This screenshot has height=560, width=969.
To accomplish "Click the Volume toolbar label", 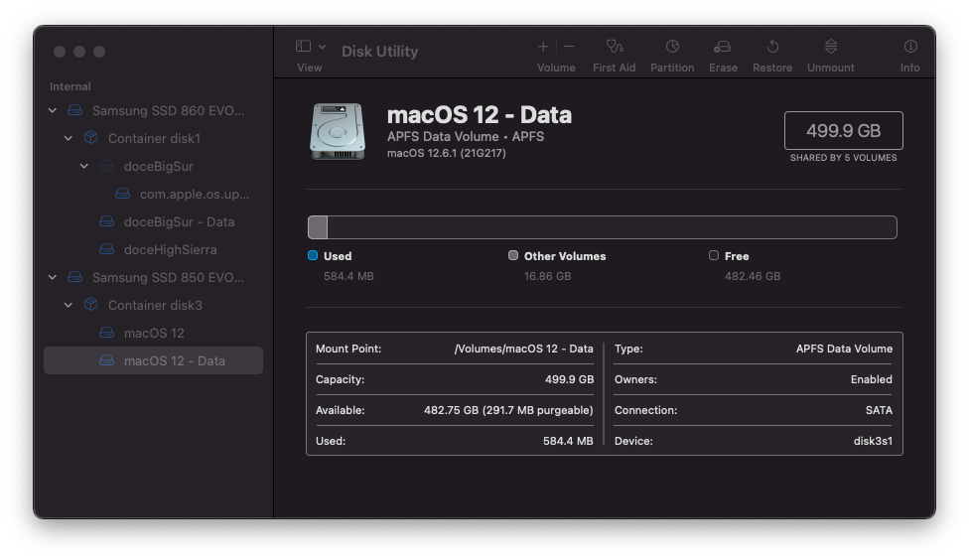I will [x=556, y=68].
